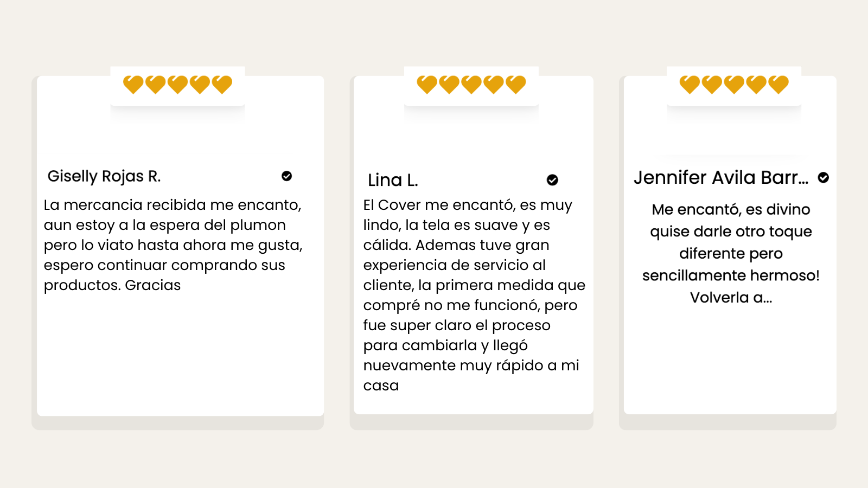Click the reviewer name Giselly Rojas R.
This screenshot has width=868, height=488.
104,176
